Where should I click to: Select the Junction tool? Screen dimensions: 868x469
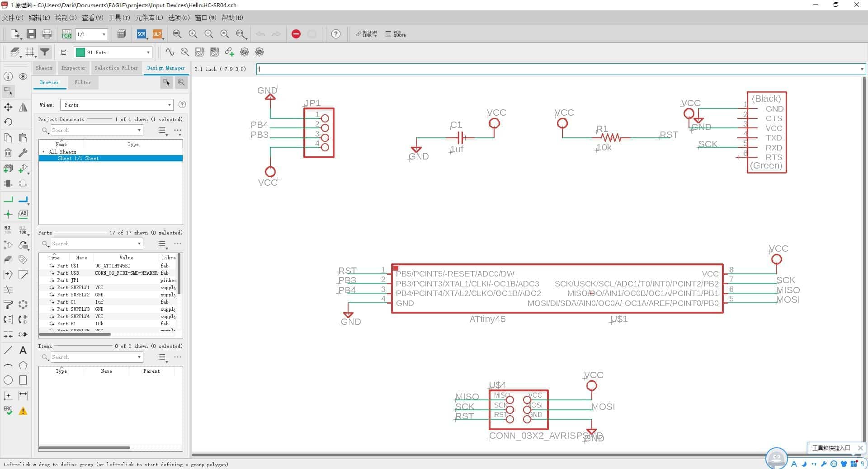[8, 214]
